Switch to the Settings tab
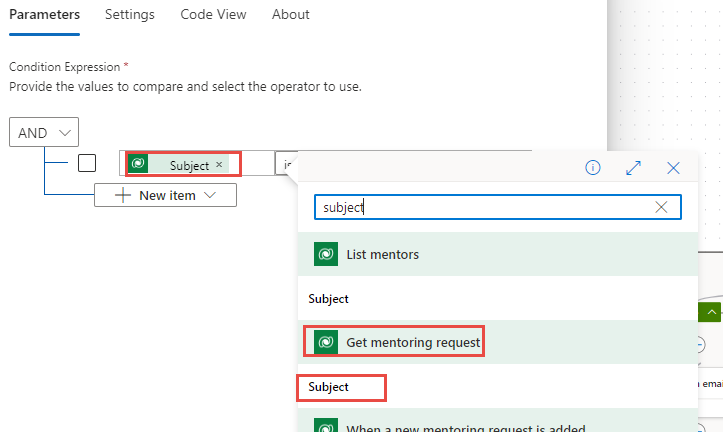723x432 pixels. 130,15
